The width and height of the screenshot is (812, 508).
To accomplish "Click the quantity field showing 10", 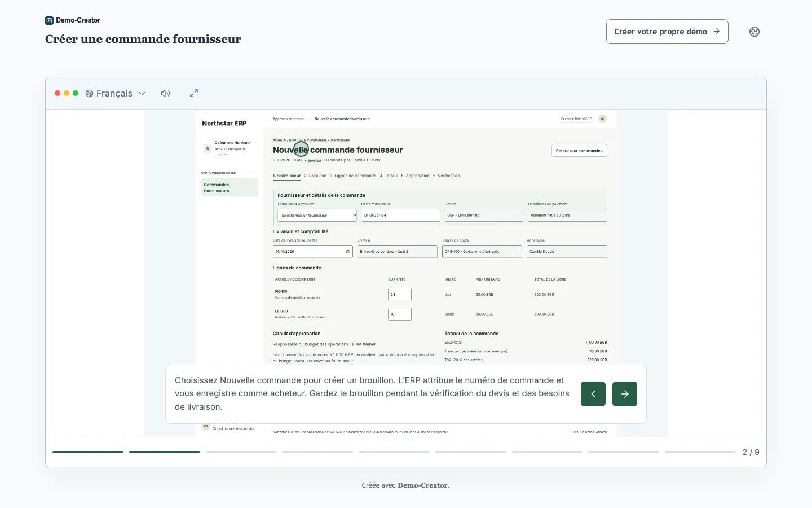I will [400, 314].
